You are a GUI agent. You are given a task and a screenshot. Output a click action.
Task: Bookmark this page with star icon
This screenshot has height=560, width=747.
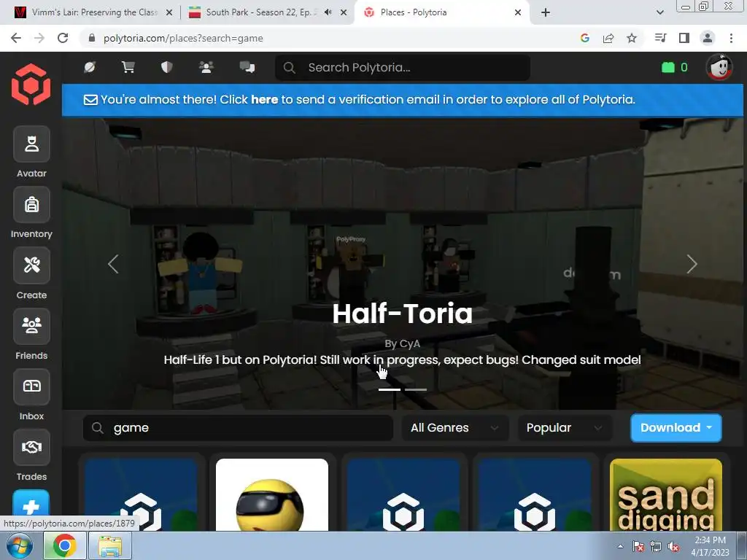[x=632, y=38]
